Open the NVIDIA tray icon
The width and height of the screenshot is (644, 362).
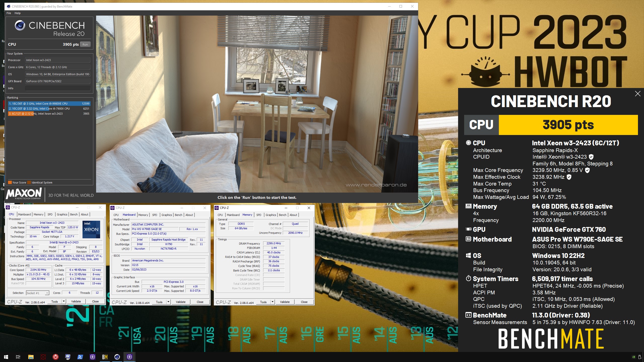(634, 357)
